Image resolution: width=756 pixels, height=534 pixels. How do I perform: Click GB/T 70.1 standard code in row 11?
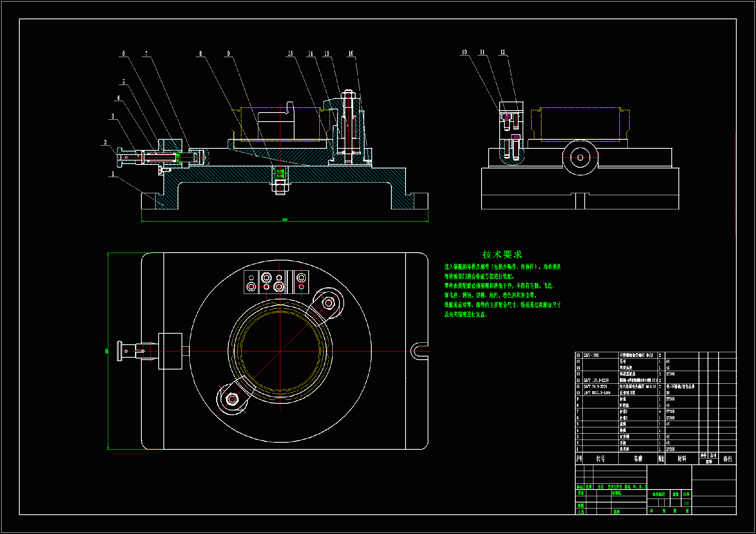tap(595, 386)
